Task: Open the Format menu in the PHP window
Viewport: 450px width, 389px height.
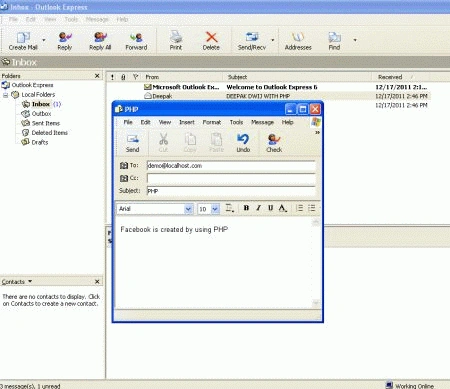Action: [x=212, y=122]
